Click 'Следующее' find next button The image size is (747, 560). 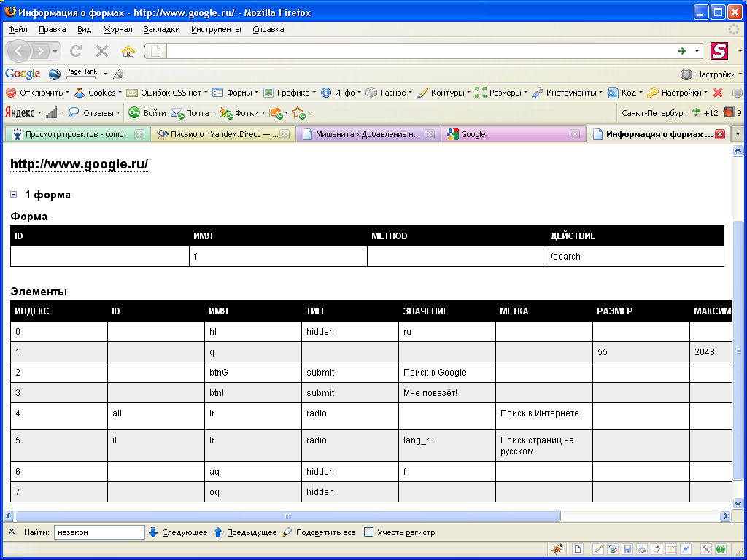(178, 532)
